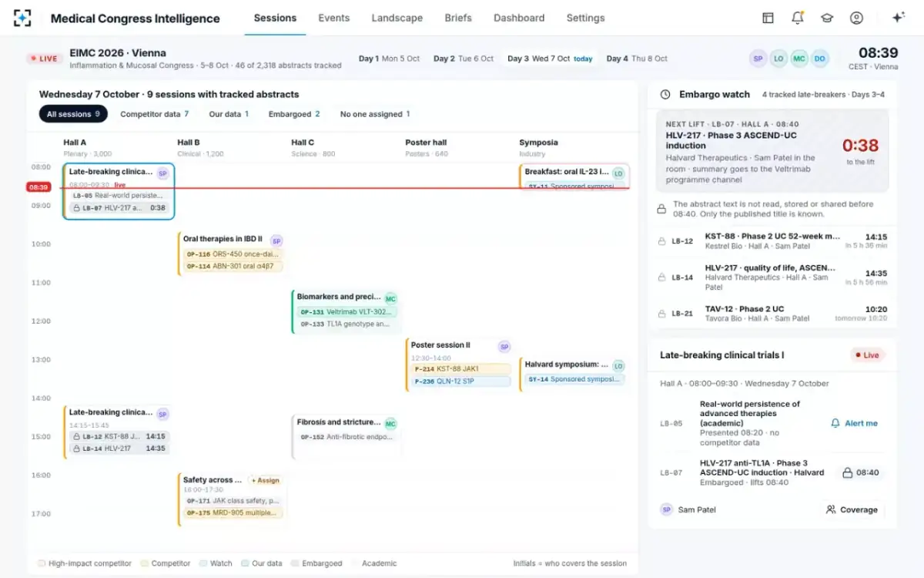This screenshot has height=578, width=924.
Task: Click the 08:40 embargo lock button for LB-07
Action: (x=859, y=472)
